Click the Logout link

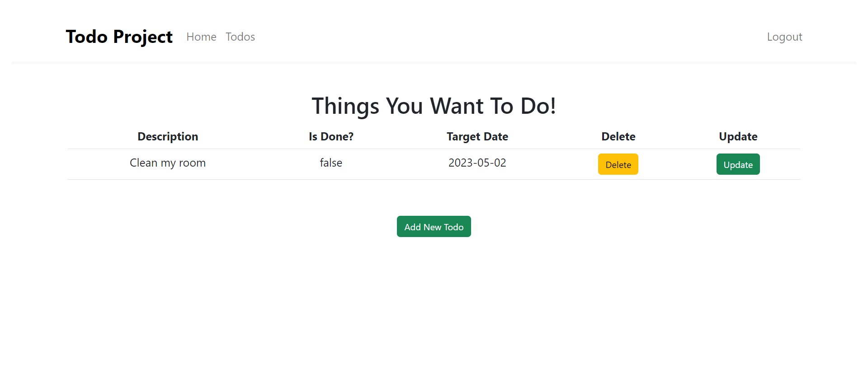tap(784, 37)
